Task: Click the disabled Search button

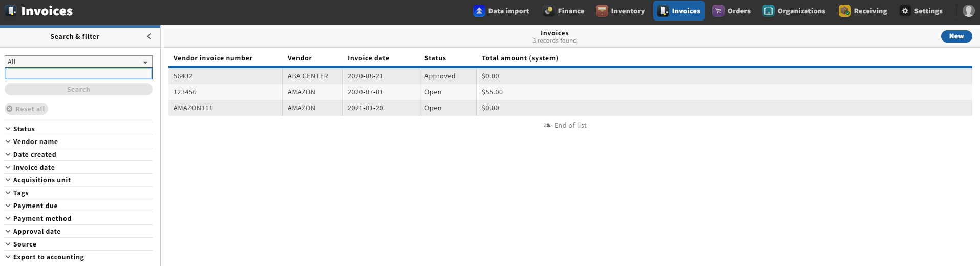Action: point(78,89)
